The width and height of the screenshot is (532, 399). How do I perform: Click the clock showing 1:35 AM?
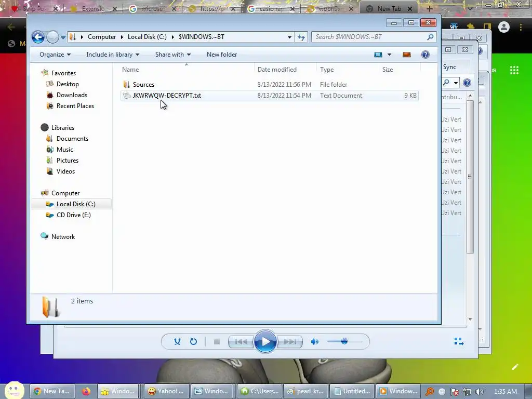click(x=506, y=392)
